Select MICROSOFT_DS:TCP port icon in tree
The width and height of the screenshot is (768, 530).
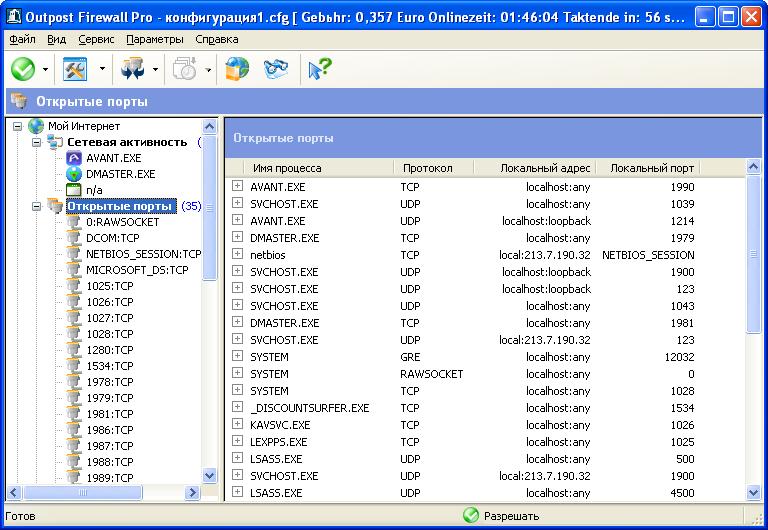73,270
